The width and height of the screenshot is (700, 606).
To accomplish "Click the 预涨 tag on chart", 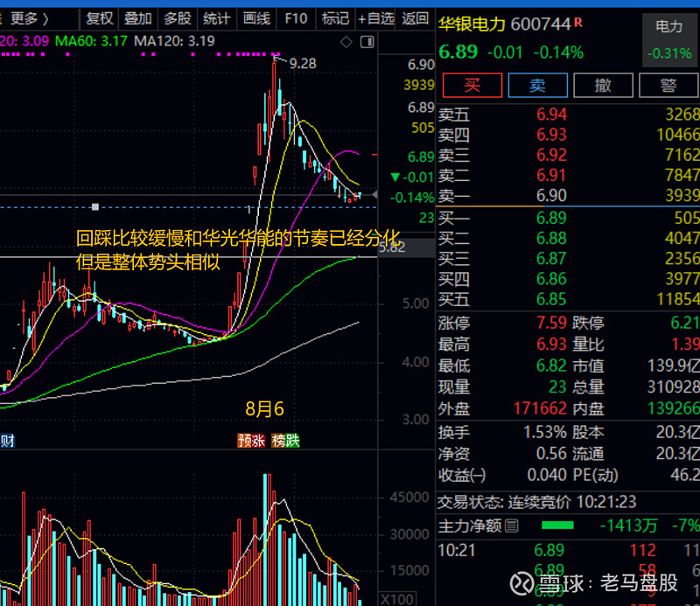I will point(251,441).
